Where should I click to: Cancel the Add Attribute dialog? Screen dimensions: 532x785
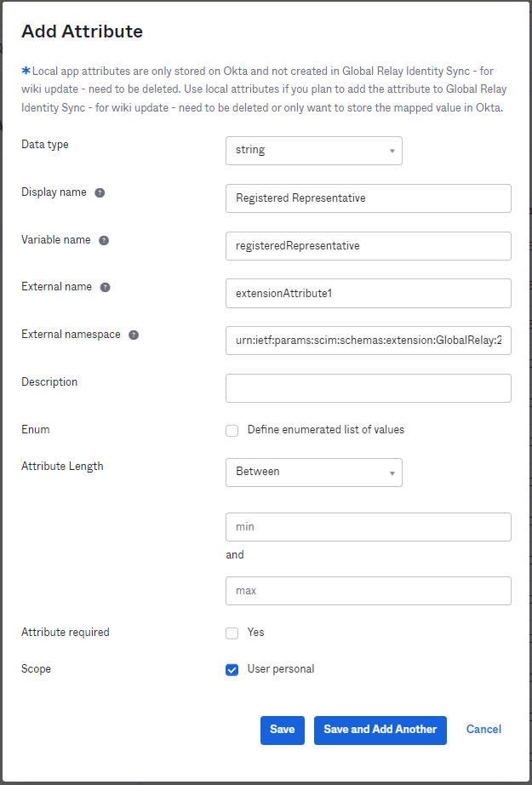tap(483, 729)
